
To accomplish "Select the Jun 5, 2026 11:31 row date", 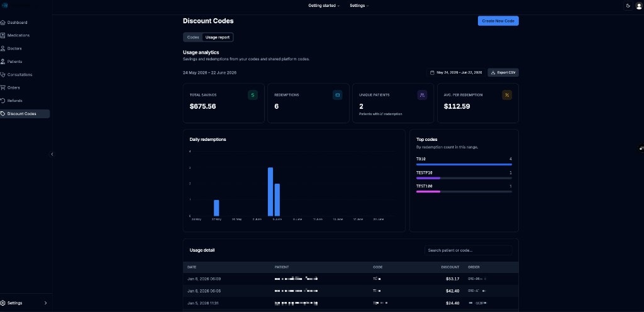I will 204,303.
